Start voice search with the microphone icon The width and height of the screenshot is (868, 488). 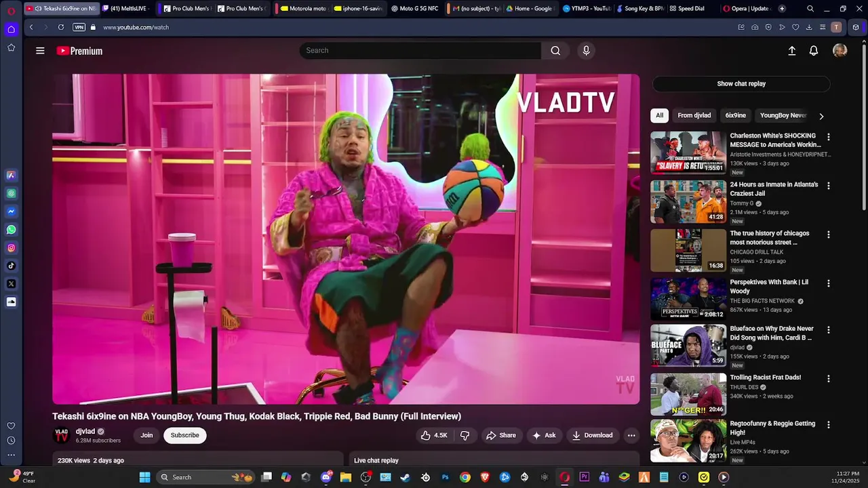(587, 50)
